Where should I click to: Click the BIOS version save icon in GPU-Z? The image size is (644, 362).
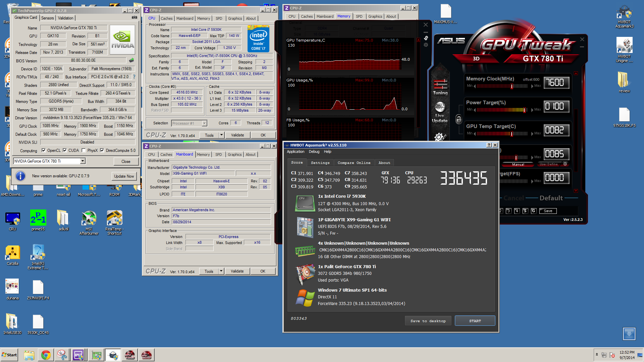131,60
